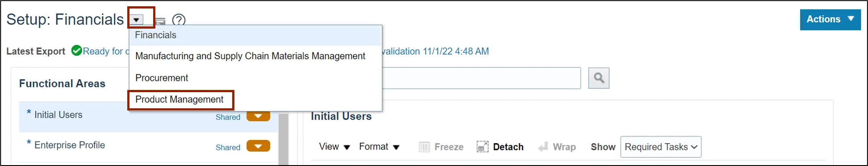The width and height of the screenshot is (868, 166).
Task: Open the Actions button menu
Action: pos(830,20)
